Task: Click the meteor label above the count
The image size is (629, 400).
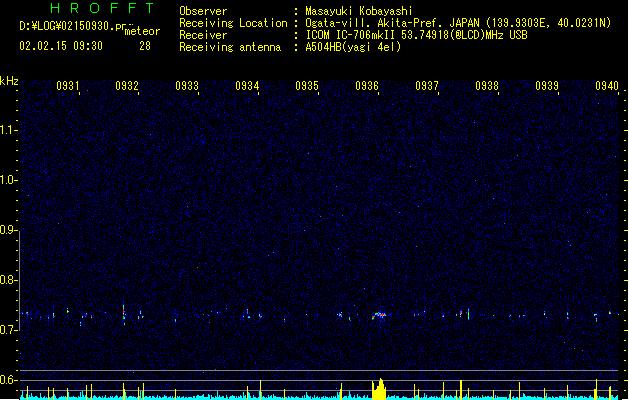Action: pos(142,31)
